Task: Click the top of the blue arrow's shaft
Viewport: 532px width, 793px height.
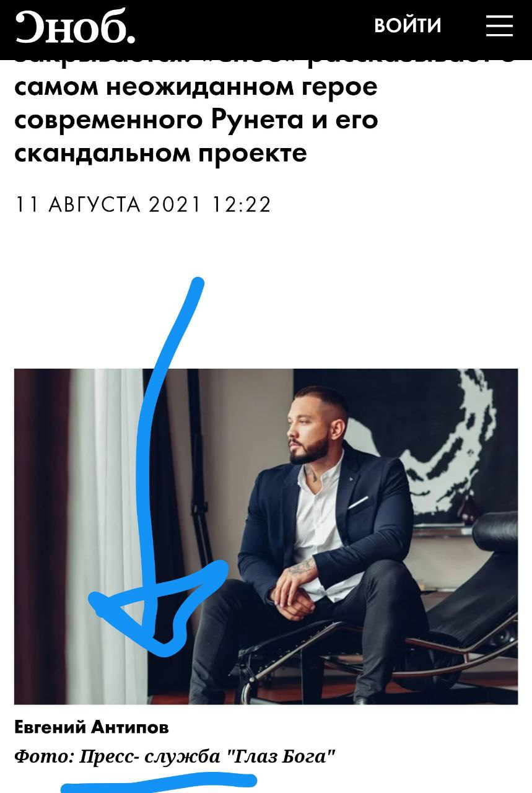Action: [197, 285]
